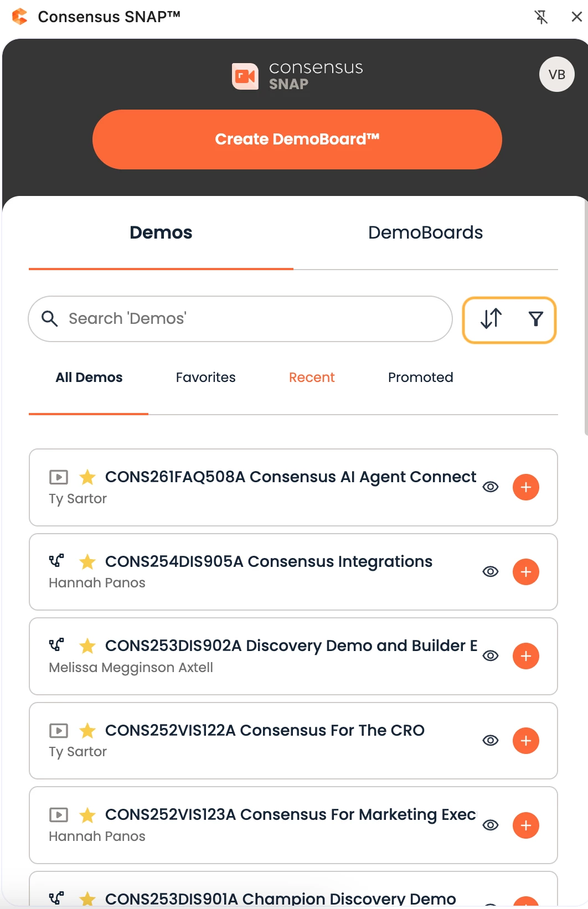Preview Consensus For The CRO demo
This screenshot has height=909, width=588.
pos(491,741)
